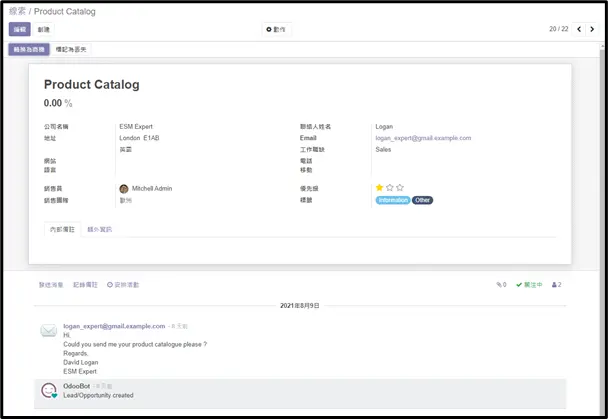Click the email envelope message icon
The height and width of the screenshot is (419, 608).
click(49, 331)
